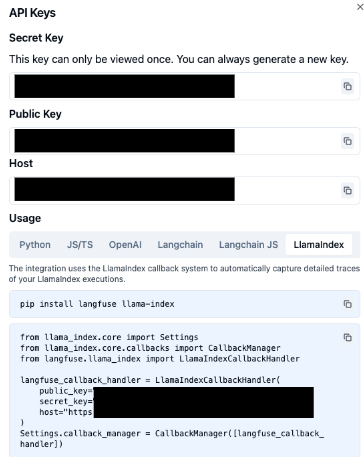This screenshot has width=364, height=457.
Task: Copy the LlamaIndex code snippet
Action: [x=348, y=337]
